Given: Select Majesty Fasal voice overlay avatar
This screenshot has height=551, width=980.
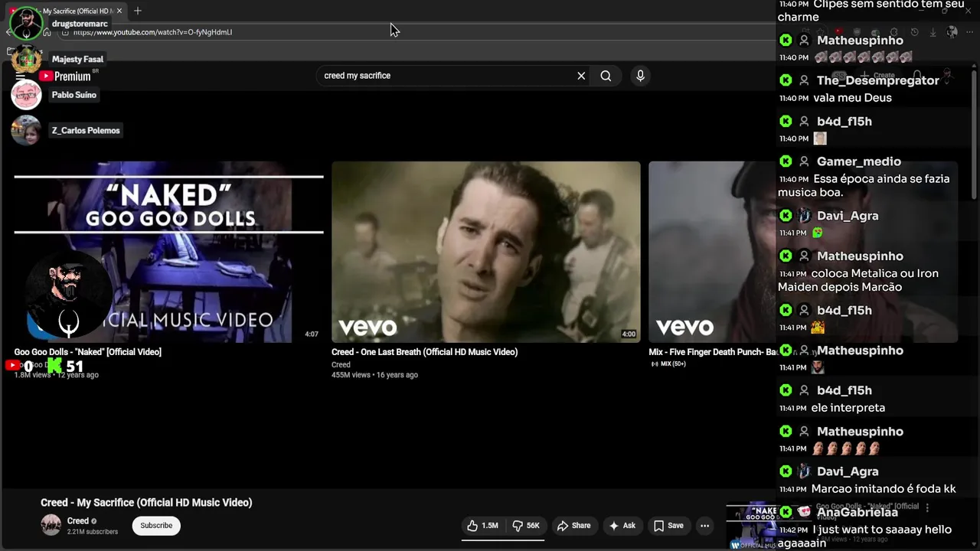Looking at the screenshot, I should click(x=26, y=59).
